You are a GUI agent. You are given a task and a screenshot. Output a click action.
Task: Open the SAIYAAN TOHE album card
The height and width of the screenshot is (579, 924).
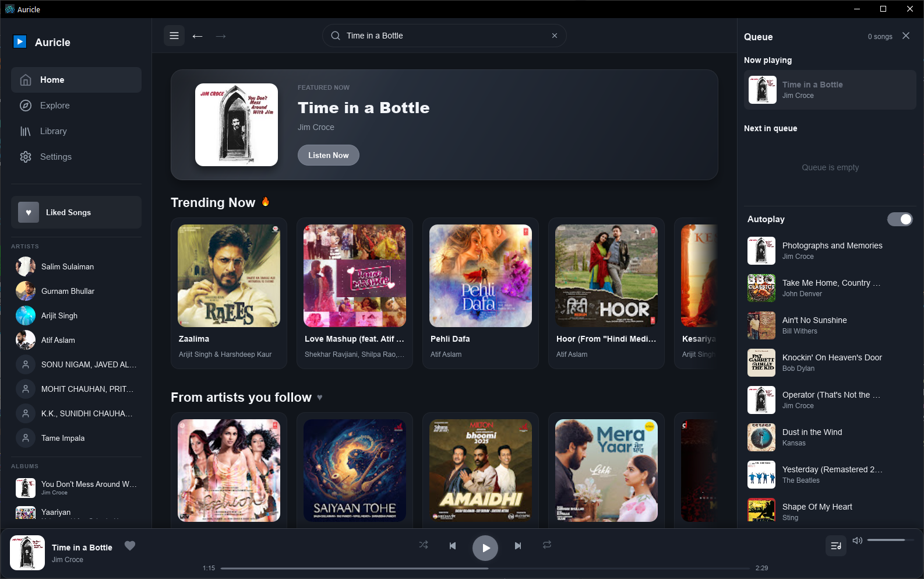355,471
